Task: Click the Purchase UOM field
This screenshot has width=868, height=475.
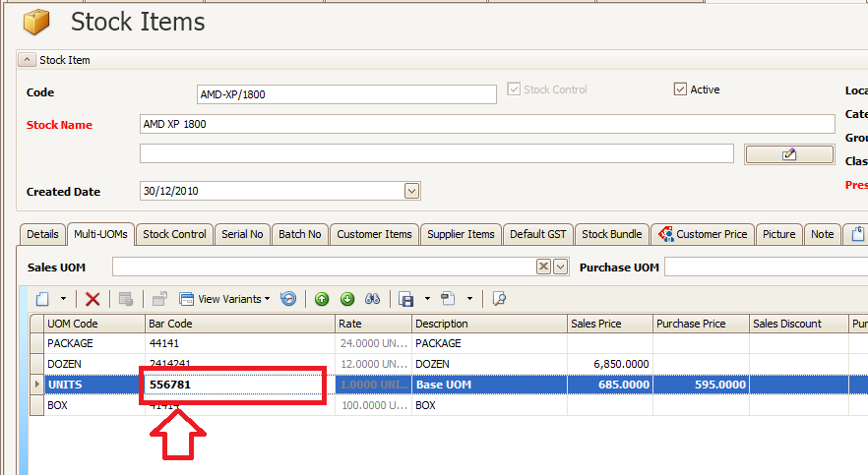Action: click(766, 267)
